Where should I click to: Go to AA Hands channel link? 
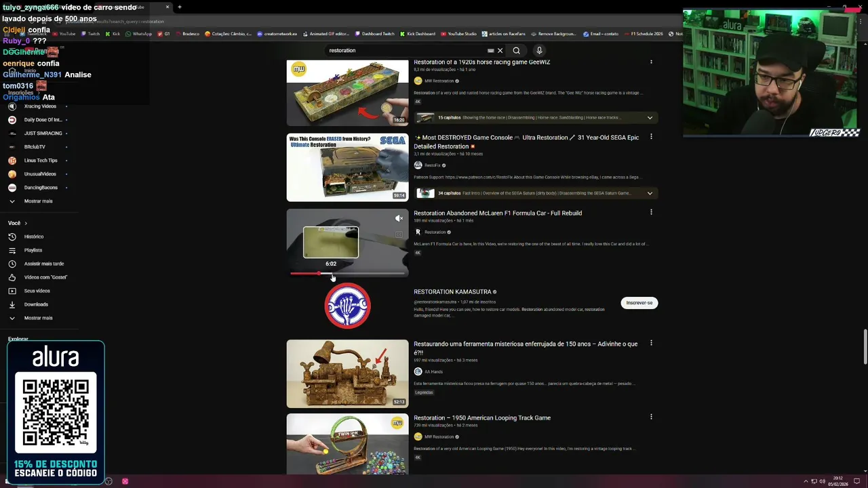(433, 371)
